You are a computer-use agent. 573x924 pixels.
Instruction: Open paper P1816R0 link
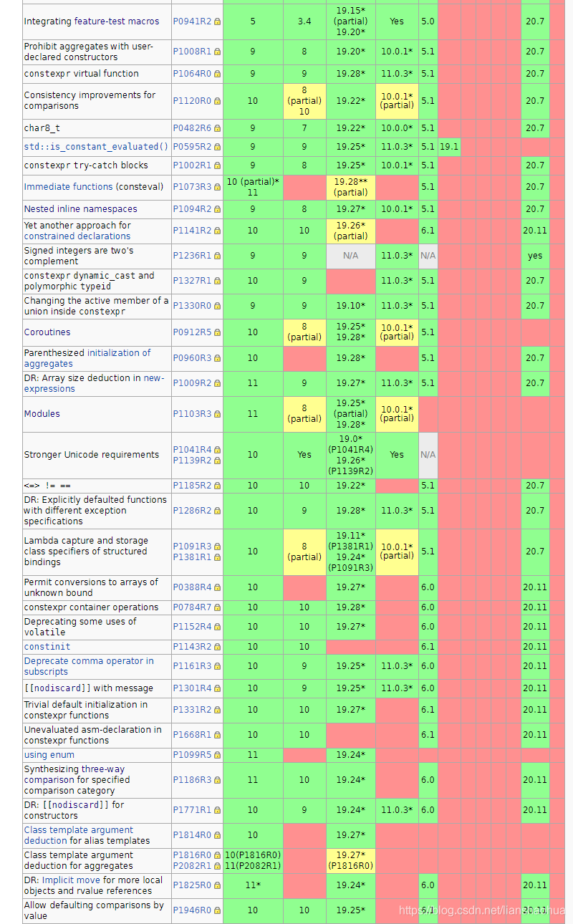click(x=192, y=855)
